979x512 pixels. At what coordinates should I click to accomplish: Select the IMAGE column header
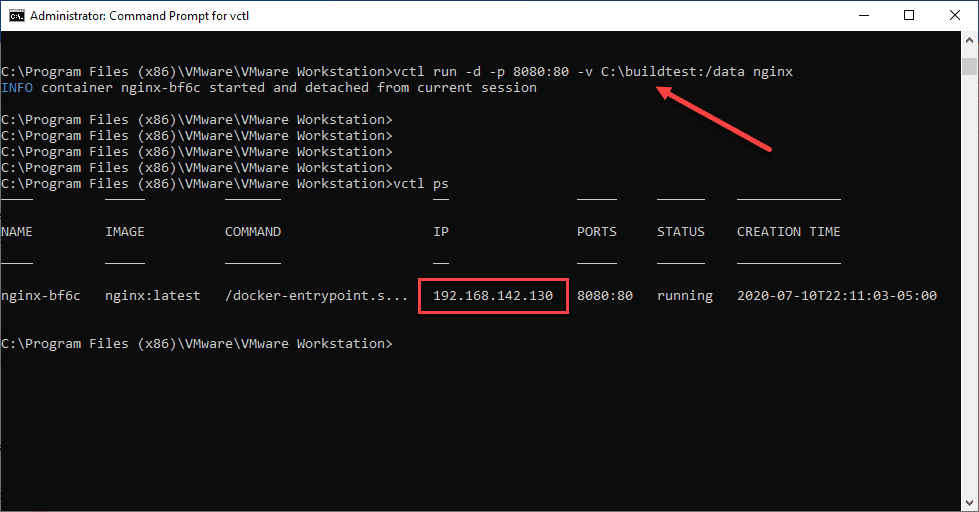125,232
